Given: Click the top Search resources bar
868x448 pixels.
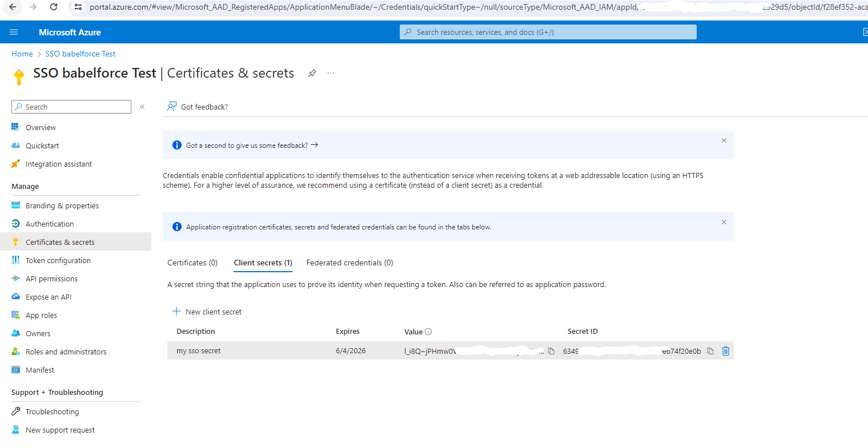Looking at the screenshot, I should pos(548,32).
